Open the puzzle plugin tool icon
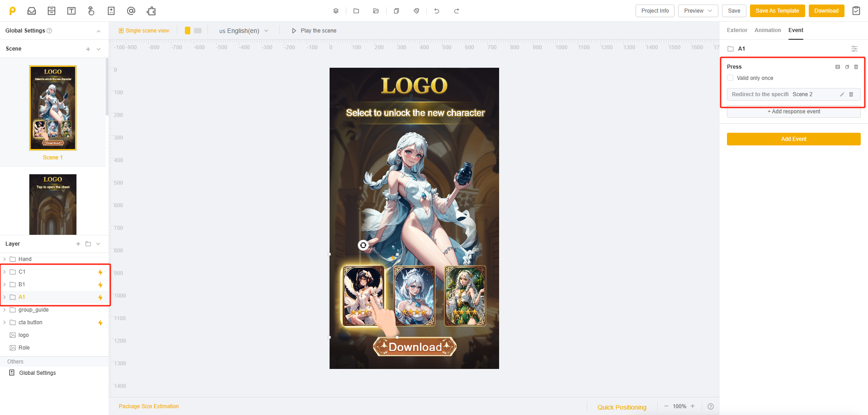 click(x=151, y=11)
